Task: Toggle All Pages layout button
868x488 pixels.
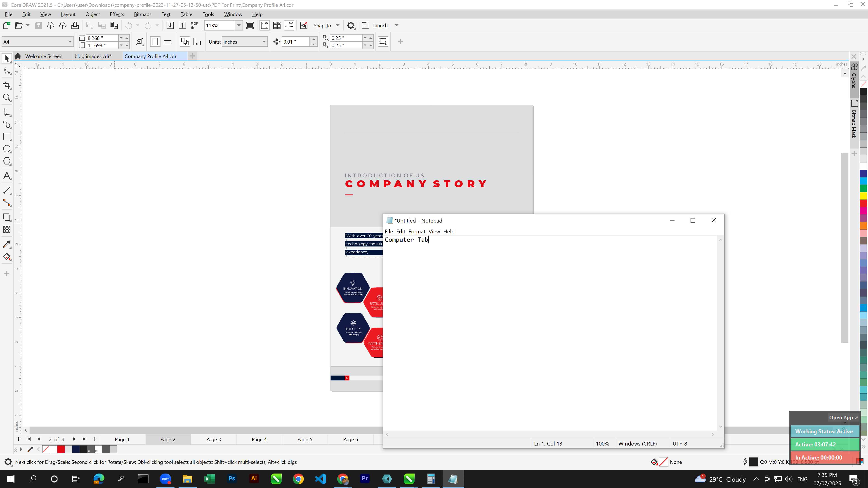Action: point(185,42)
